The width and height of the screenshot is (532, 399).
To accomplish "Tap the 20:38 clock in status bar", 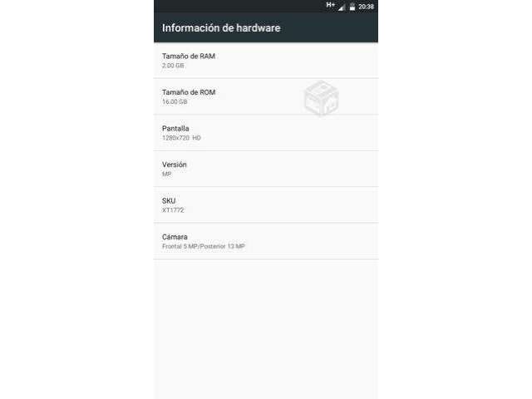I will [x=366, y=7].
